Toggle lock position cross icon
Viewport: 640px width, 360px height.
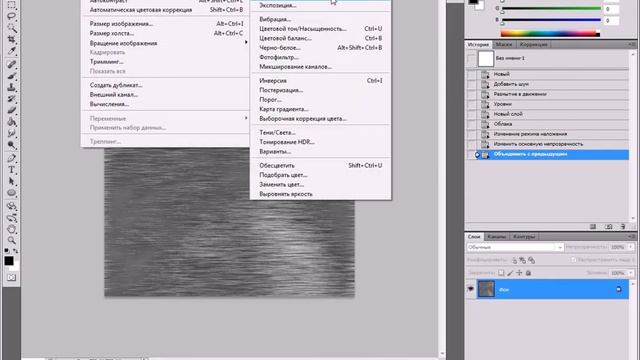coord(519,273)
